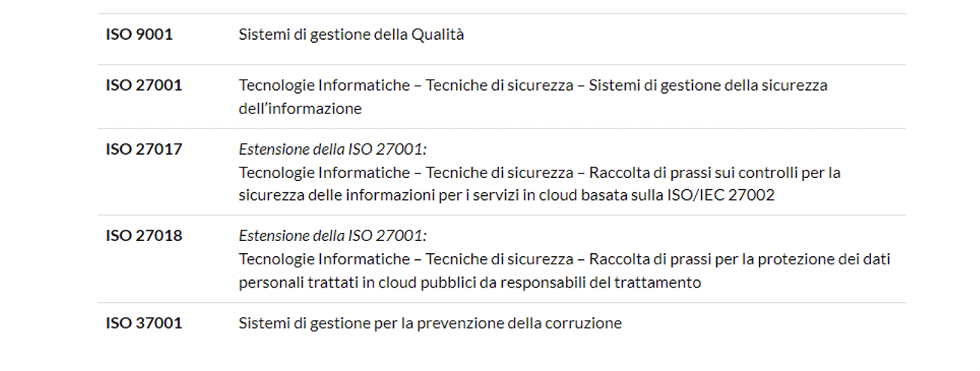
Task: Click line ending with 'ISO/IEC 27002'
Action: pos(507,196)
